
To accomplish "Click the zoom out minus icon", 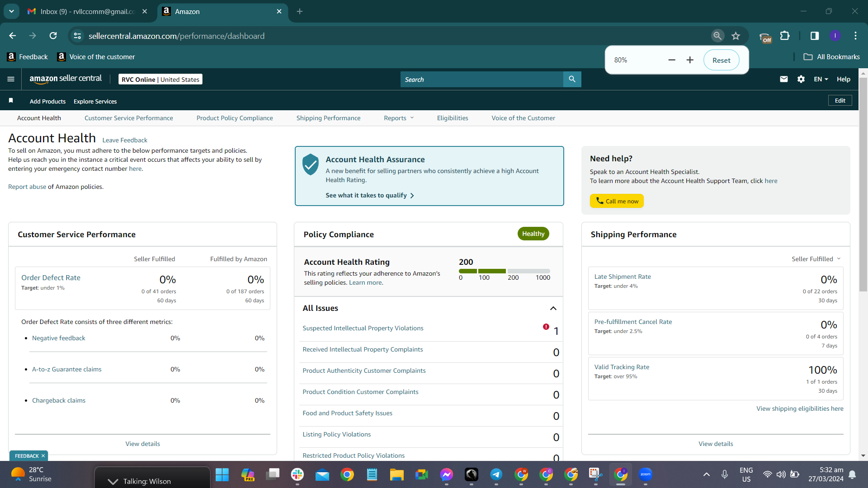I will [x=672, y=60].
